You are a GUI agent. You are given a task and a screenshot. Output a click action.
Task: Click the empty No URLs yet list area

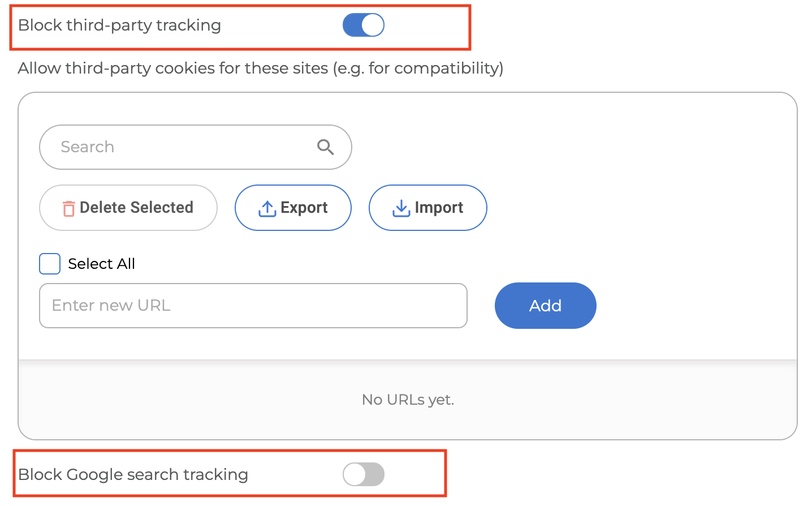click(408, 400)
